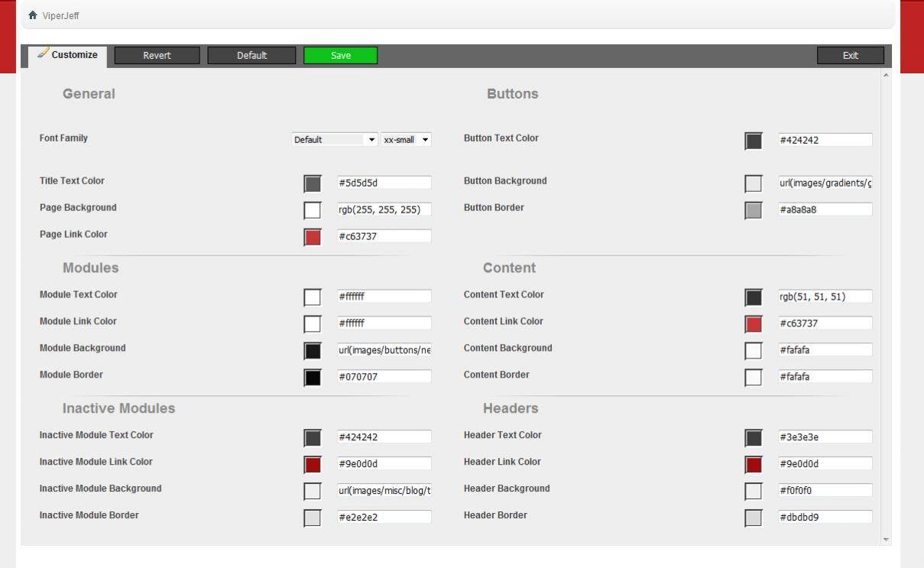Open the Content Link Color swatch
This screenshot has width=924, height=568.
754,323
